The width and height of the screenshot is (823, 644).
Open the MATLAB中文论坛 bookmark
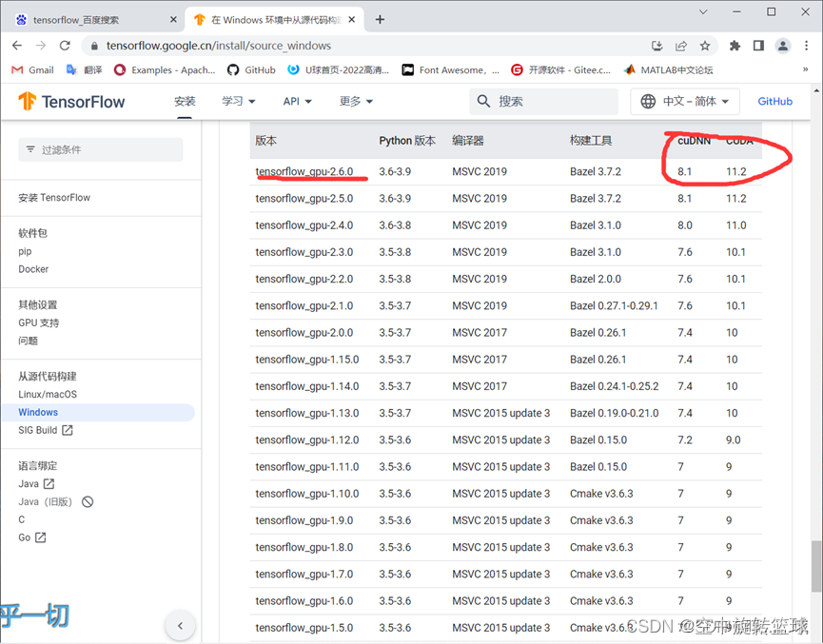pos(668,69)
